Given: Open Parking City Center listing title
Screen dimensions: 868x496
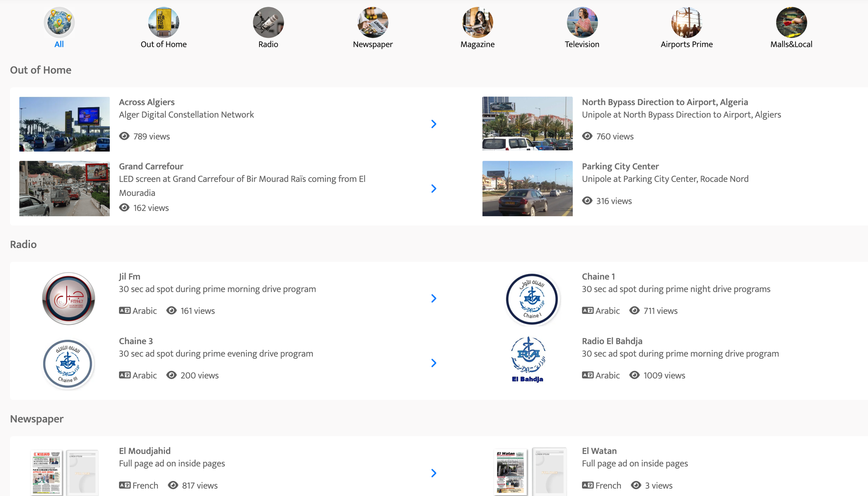Looking at the screenshot, I should point(620,166).
